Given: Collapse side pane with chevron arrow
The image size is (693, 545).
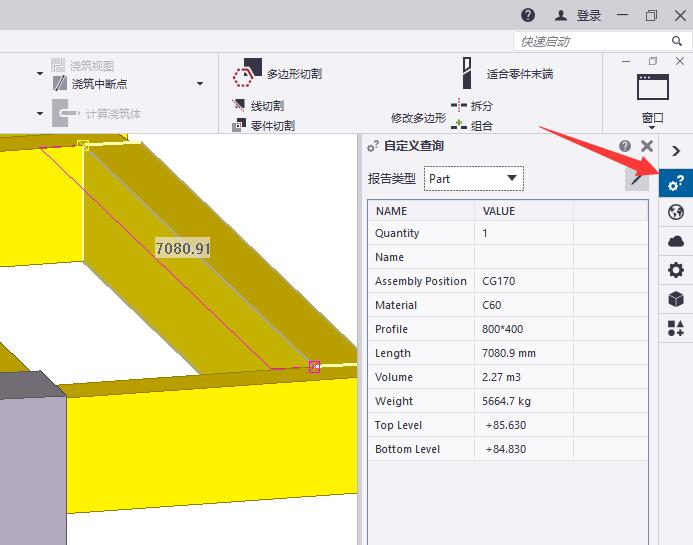Looking at the screenshot, I should 676,151.
